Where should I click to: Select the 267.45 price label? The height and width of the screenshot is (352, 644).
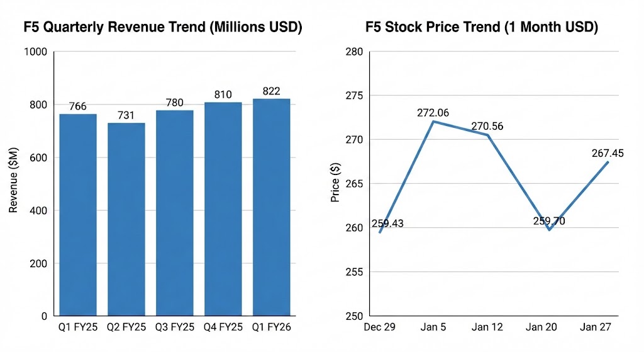pyautogui.click(x=607, y=153)
